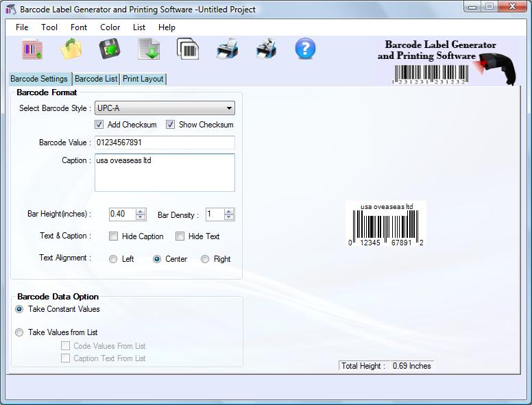Click into the Barcode Value input field
Screen dimensions: 532x405
(165, 143)
